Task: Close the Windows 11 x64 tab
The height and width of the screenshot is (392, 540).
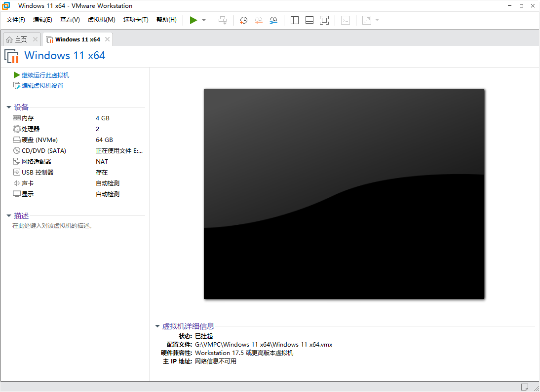Action: pos(107,39)
